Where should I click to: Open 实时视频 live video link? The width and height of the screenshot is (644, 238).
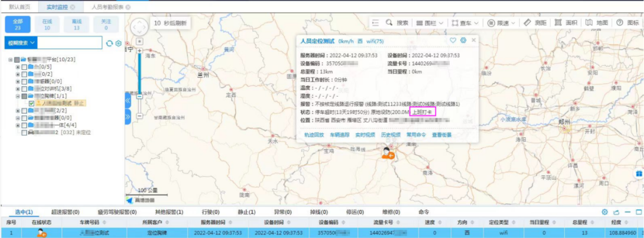(365, 134)
